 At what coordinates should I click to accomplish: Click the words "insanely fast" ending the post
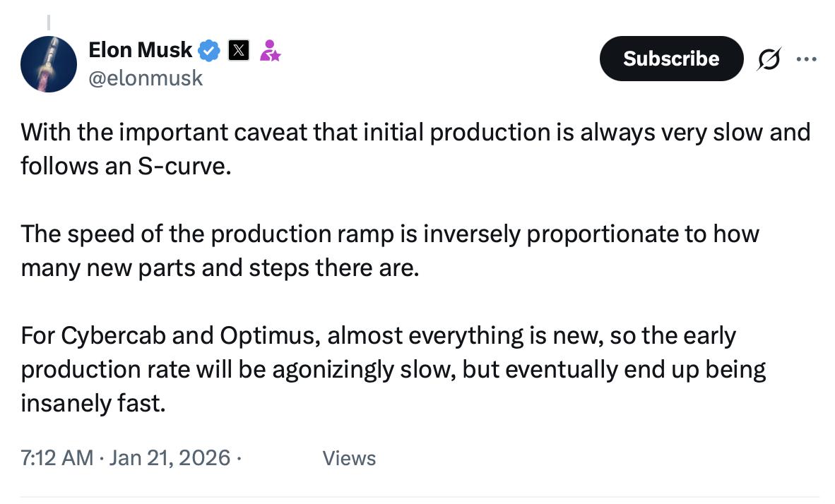93,404
